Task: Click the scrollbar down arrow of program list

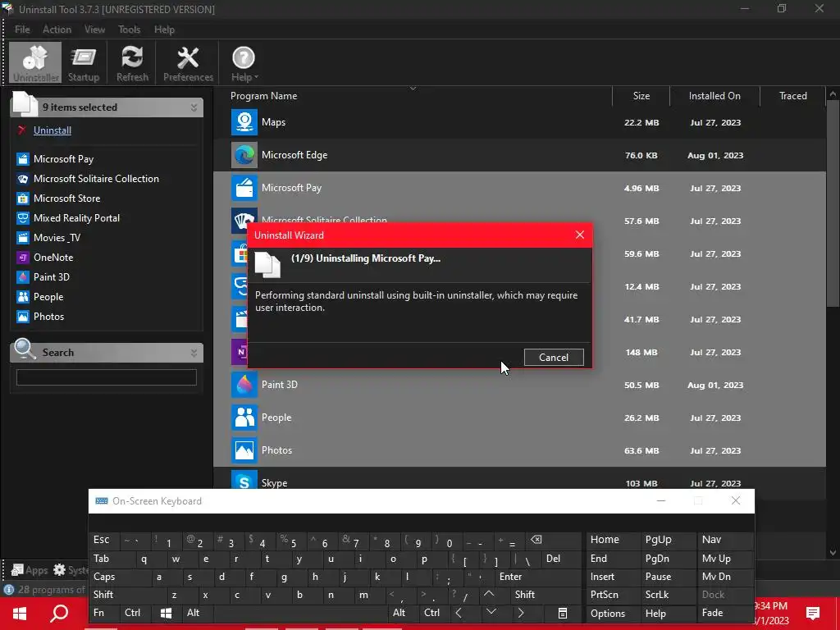Action: coord(833,553)
